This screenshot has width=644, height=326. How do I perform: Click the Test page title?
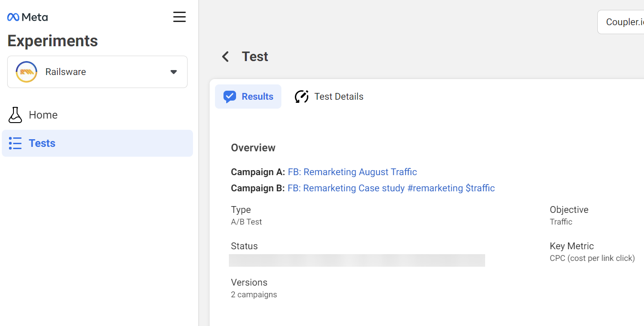point(255,57)
